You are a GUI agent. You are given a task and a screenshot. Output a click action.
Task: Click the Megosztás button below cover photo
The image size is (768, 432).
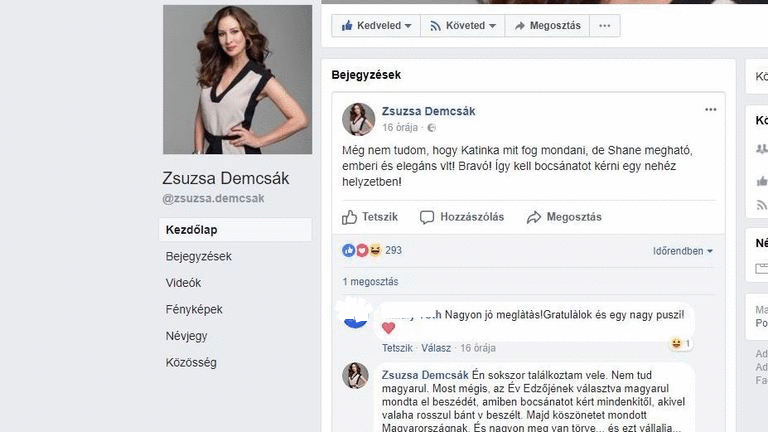[547, 26]
